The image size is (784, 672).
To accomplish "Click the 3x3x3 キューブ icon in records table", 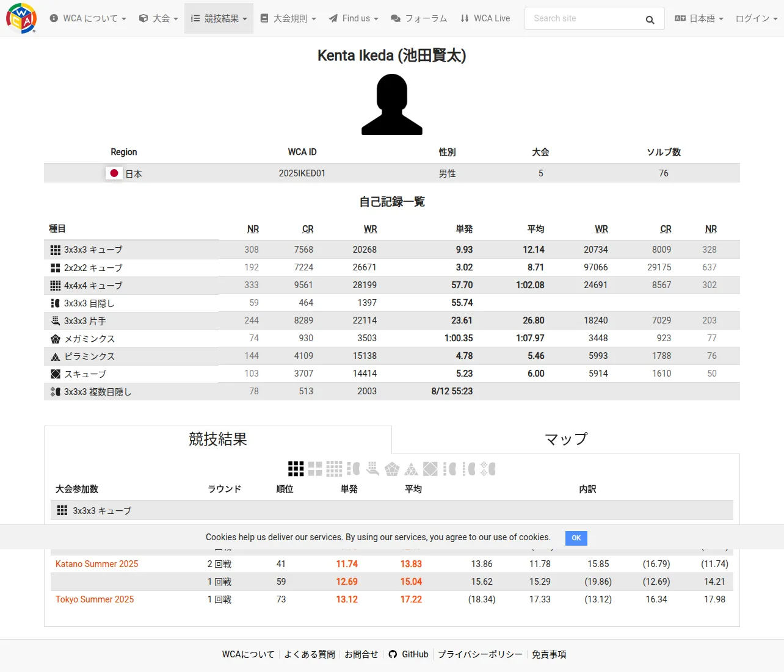I will pos(56,250).
